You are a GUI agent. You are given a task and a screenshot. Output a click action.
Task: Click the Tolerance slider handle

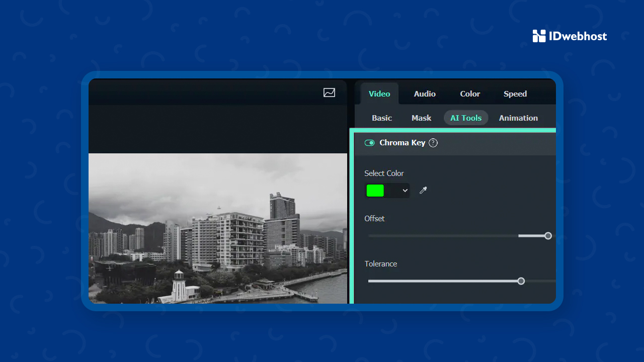point(521,281)
